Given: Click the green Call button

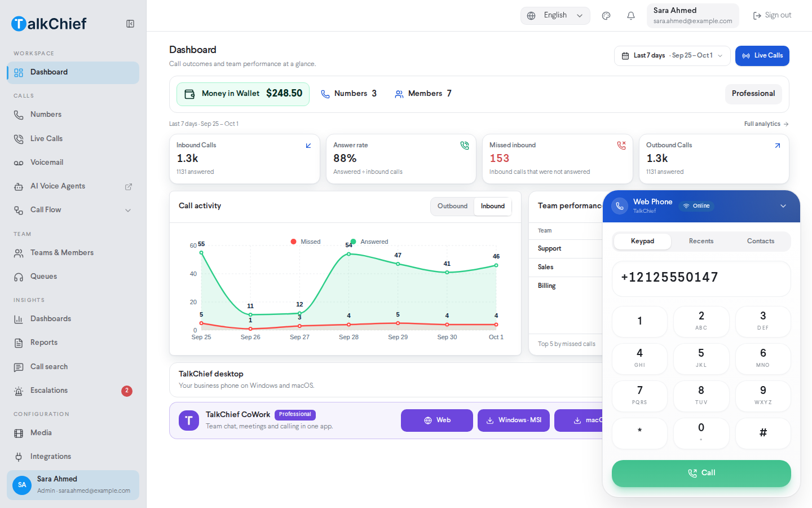Looking at the screenshot, I should (x=701, y=474).
